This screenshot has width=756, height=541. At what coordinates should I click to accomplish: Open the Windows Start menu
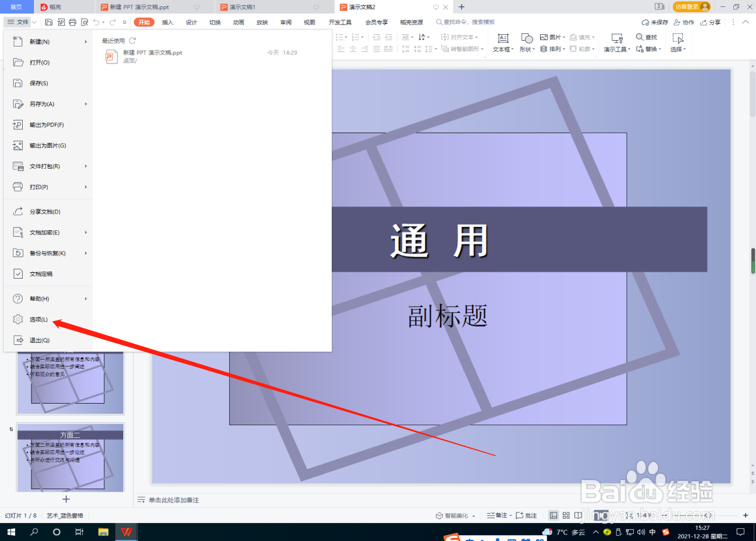point(11,532)
